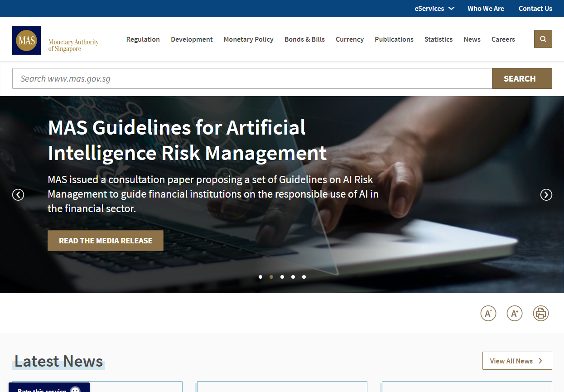Print this page using the printer icon
The width and height of the screenshot is (564, 392).
[x=540, y=313]
